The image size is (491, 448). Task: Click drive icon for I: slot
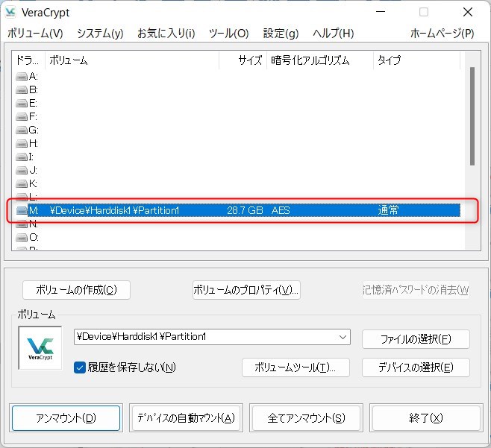pyautogui.click(x=22, y=157)
